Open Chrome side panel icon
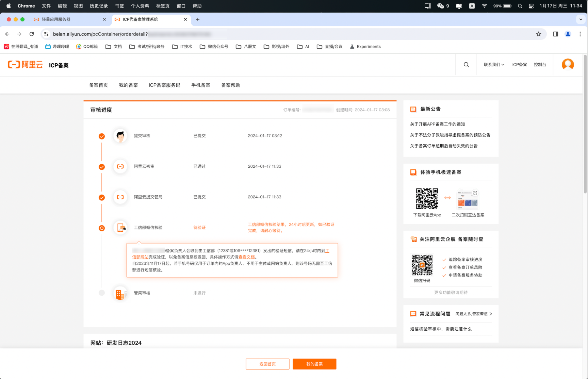Image resolution: width=588 pixels, height=379 pixels. (555, 34)
